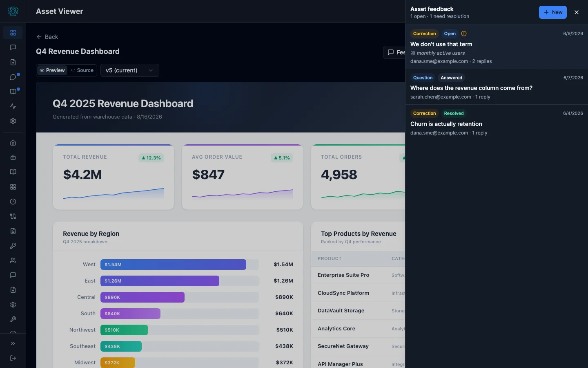Open the wrench tools icon in the sidebar
The width and height of the screenshot is (588, 368).
click(x=13, y=319)
